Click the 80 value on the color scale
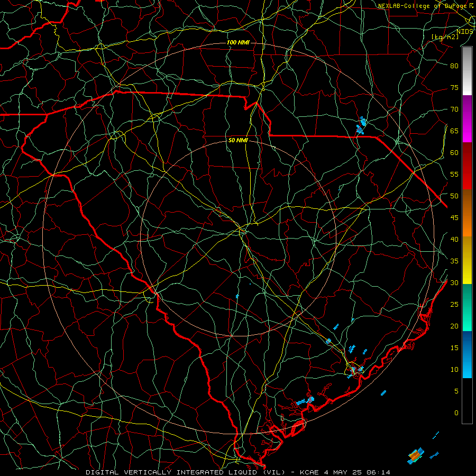476x476 pixels. pyautogui.click(x=454, y=66)
